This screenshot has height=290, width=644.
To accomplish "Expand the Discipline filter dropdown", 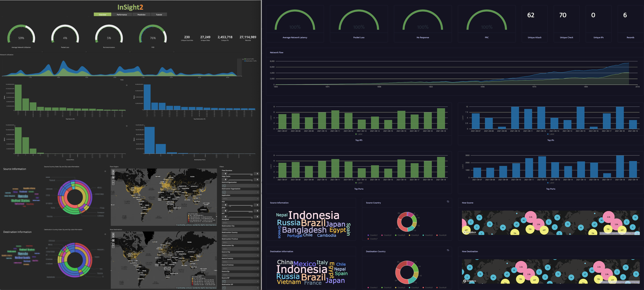I will coord(240,223).
